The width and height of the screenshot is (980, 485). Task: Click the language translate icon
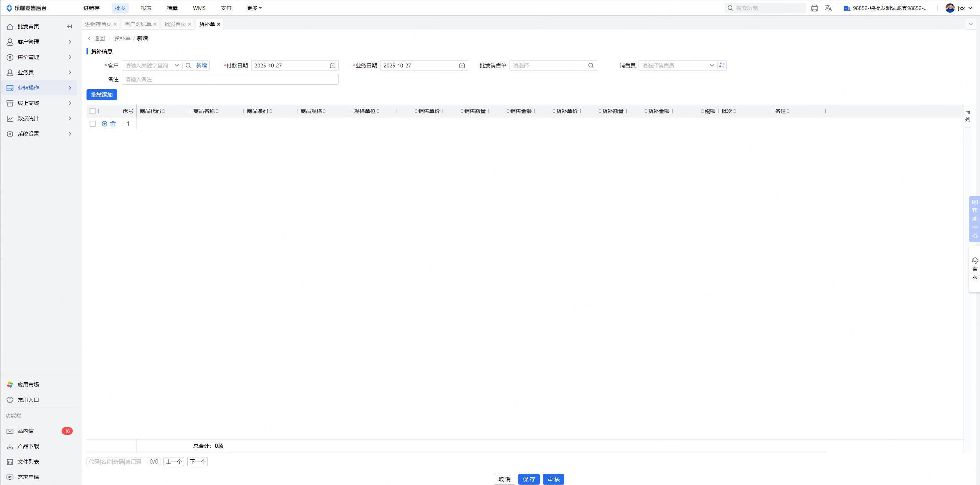[828, 8]
